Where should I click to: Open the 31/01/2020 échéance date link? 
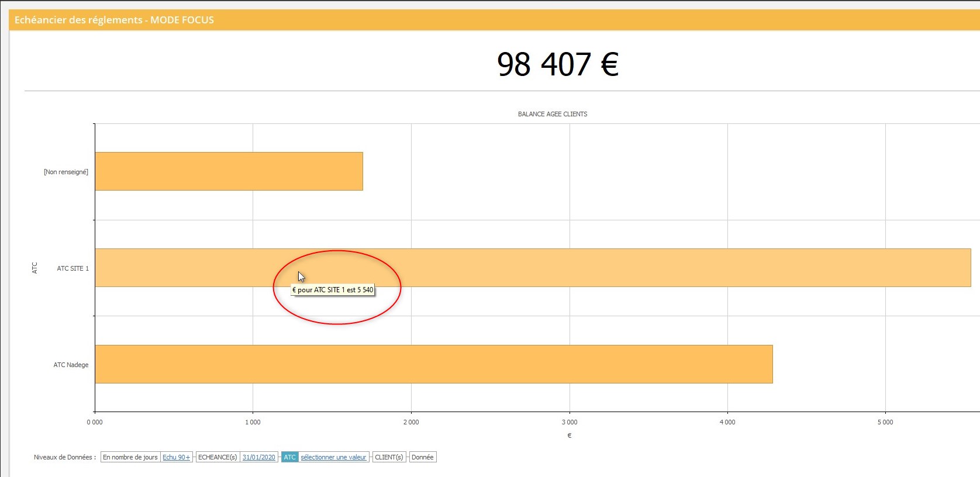[x=258, y=457]
